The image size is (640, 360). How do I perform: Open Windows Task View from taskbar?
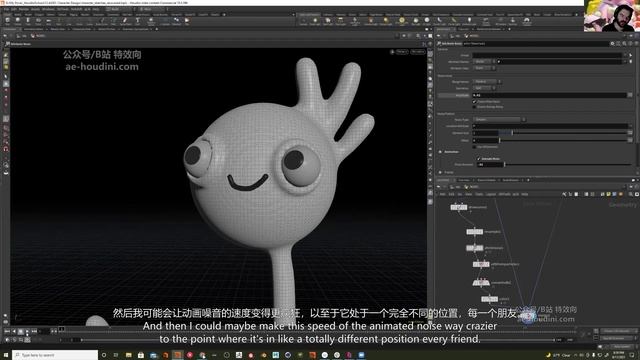pyautogui.click(x=116, y=355)
